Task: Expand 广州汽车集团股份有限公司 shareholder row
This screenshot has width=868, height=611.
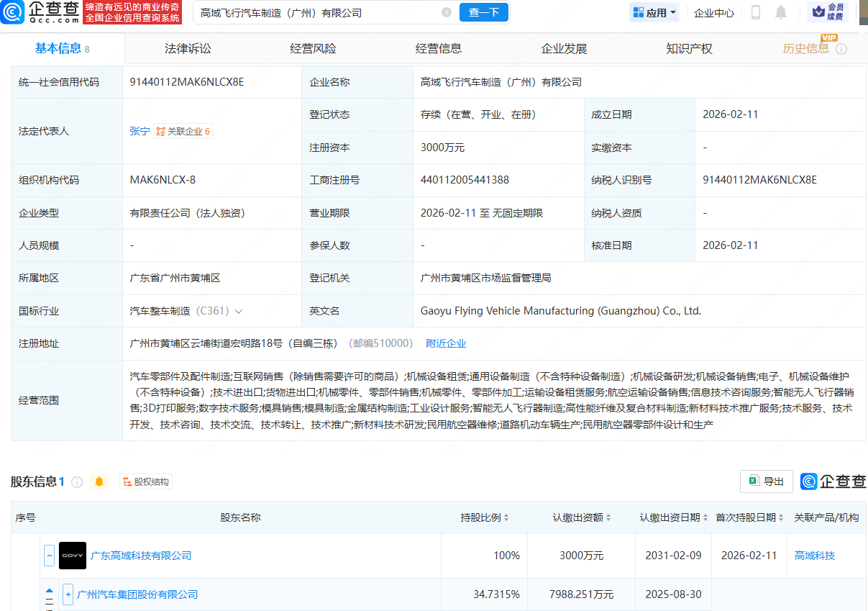Action: pyautogui.click(x=68, y=593)
